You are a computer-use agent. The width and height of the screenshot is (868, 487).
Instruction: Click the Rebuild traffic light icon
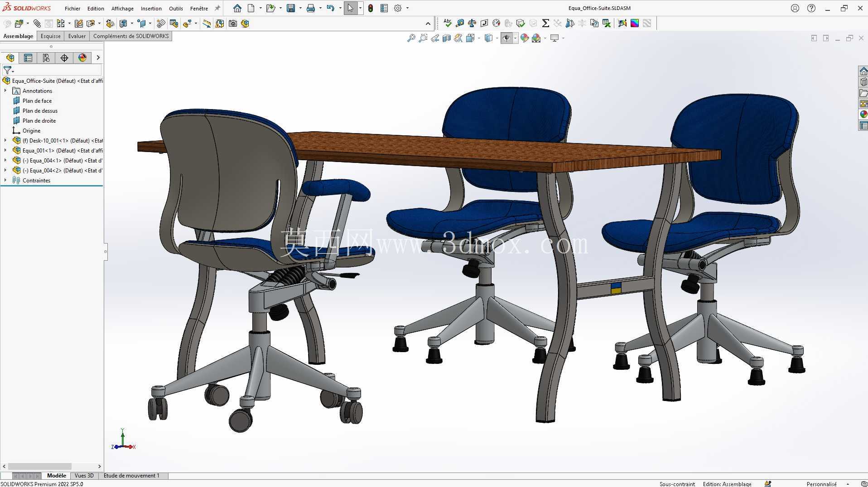click(371, 8)
